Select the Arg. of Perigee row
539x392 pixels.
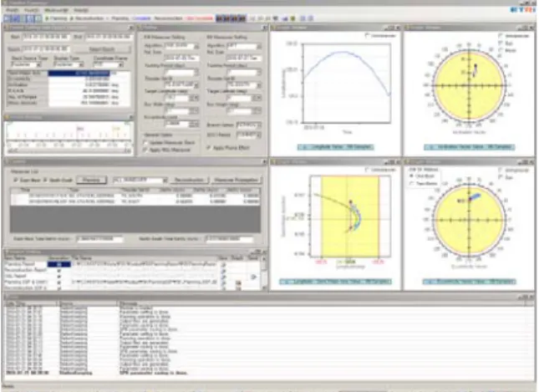tap(69, 97)
